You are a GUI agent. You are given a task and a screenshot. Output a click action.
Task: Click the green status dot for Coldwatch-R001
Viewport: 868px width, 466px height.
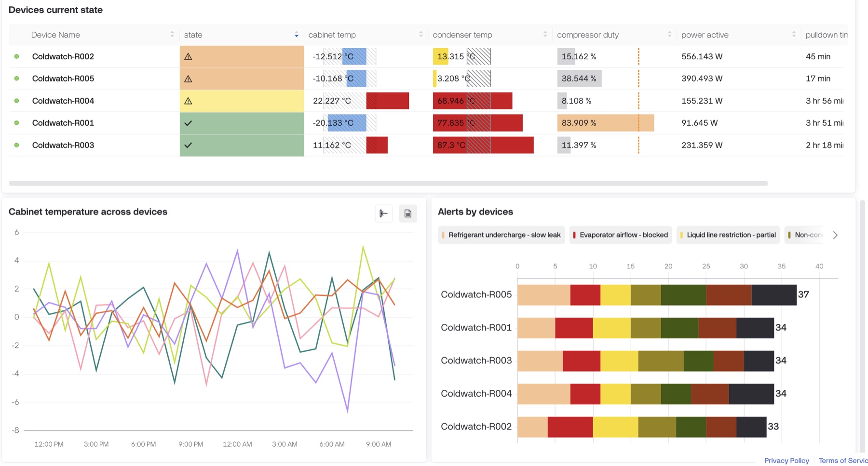coord(17,123)
